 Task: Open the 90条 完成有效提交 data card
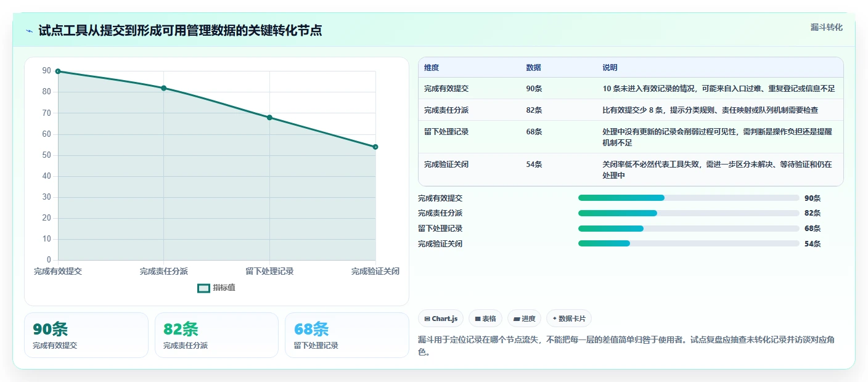[x=86, y=335]
